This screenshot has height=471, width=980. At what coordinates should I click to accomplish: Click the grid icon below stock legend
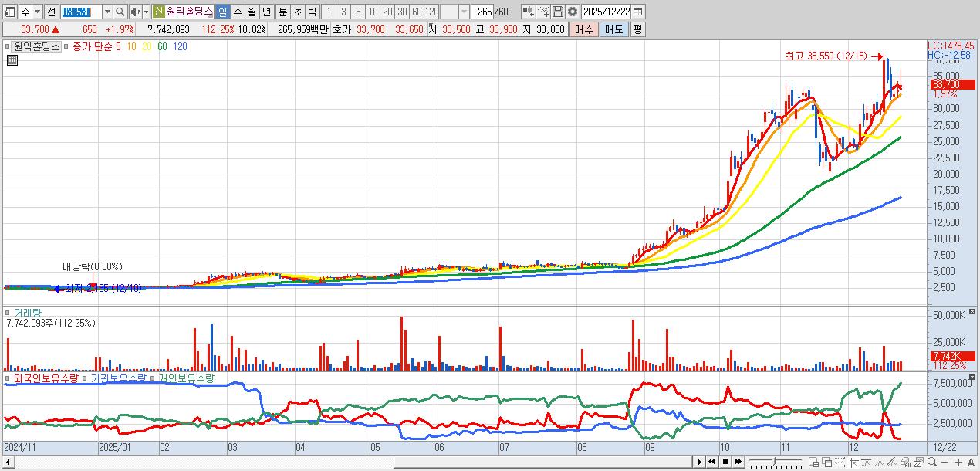(11, 59)
